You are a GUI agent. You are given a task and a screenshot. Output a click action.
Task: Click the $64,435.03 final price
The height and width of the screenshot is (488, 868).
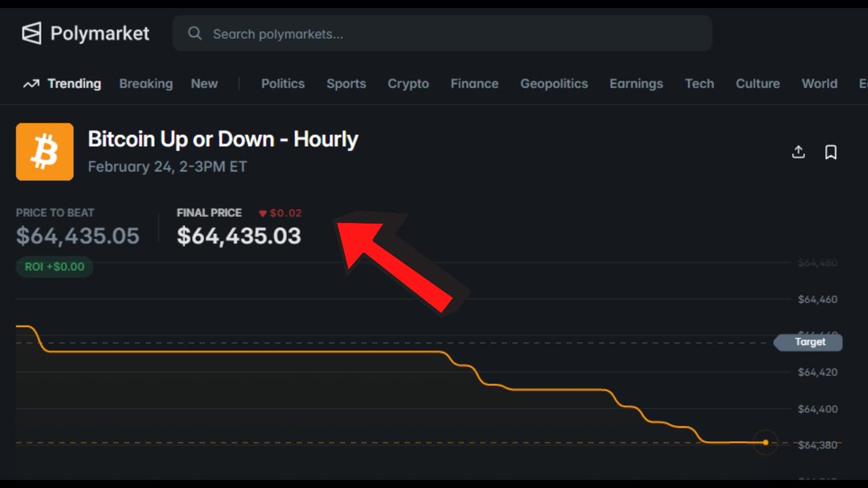click(x=239, y=236)
